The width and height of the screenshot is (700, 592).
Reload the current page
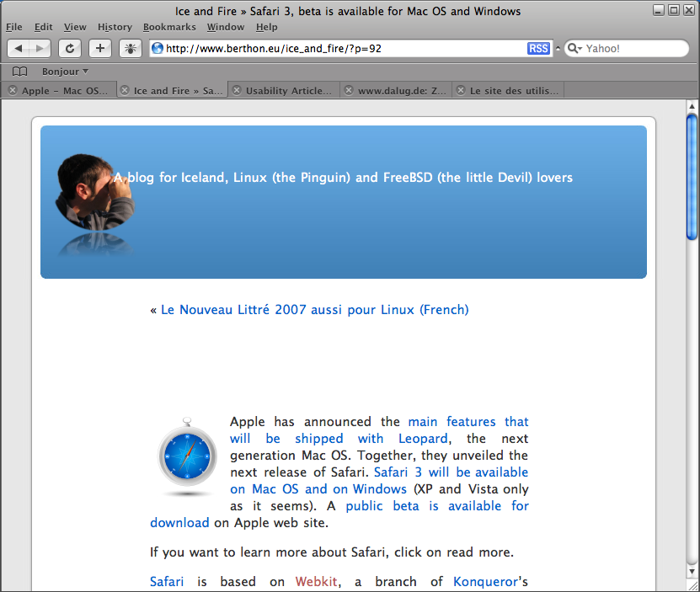[70, 48]
